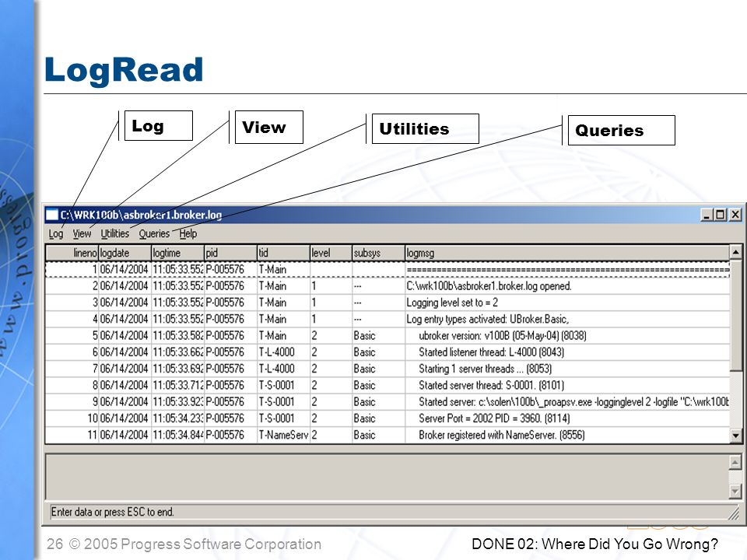747x560 pixels.
Task: Click log grid scroll up arrow
Action: click(735, 252)
